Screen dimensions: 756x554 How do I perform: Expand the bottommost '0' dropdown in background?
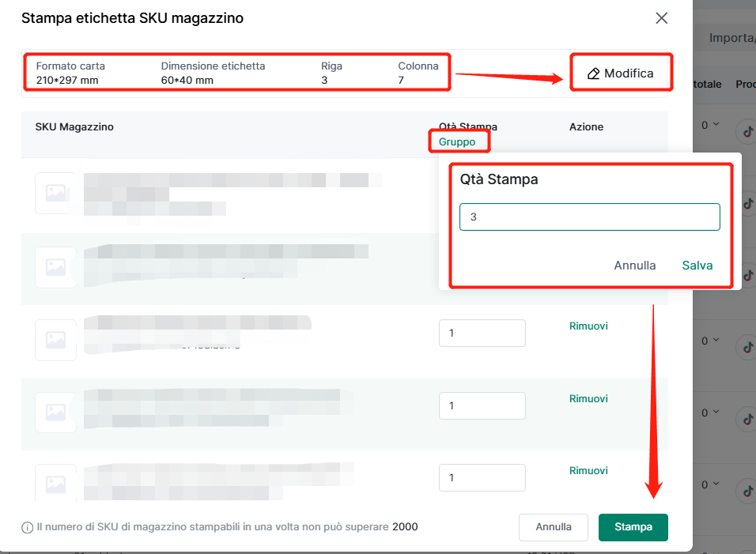pos(716,484)
